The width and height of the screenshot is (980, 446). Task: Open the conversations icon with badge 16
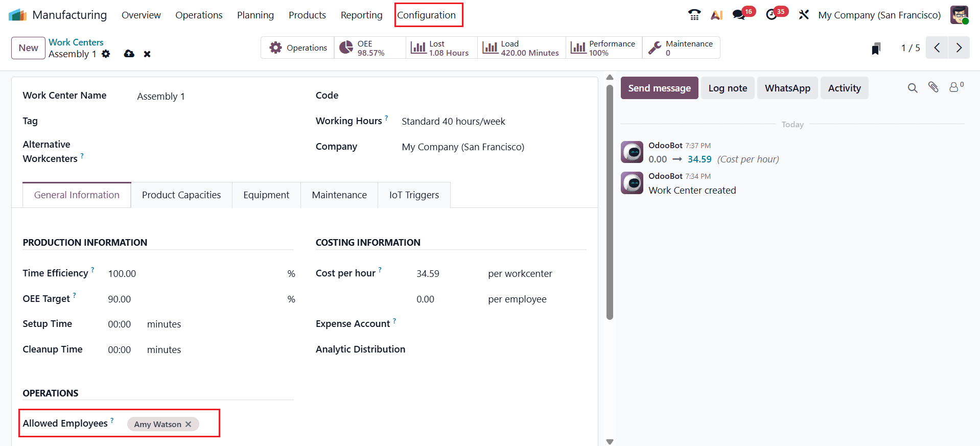click(739, 15)
